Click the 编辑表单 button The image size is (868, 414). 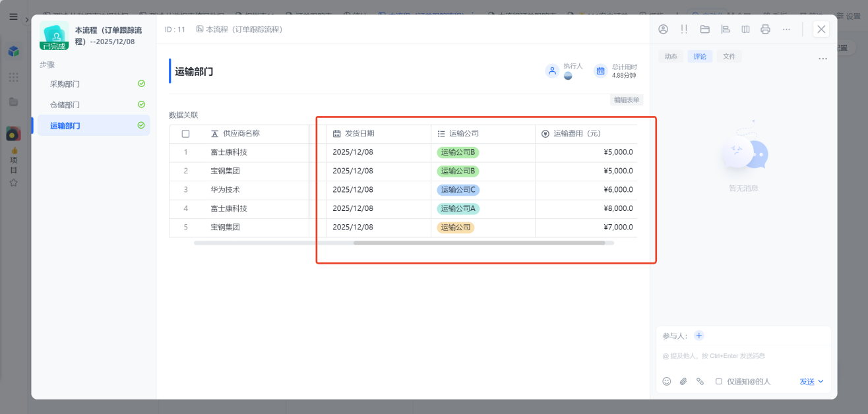tap(627, 100)
